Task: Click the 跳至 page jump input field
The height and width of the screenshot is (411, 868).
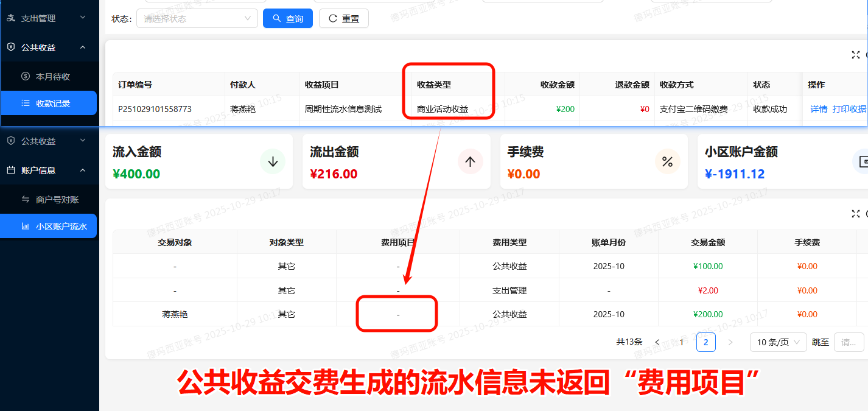Action: [849, 342]
